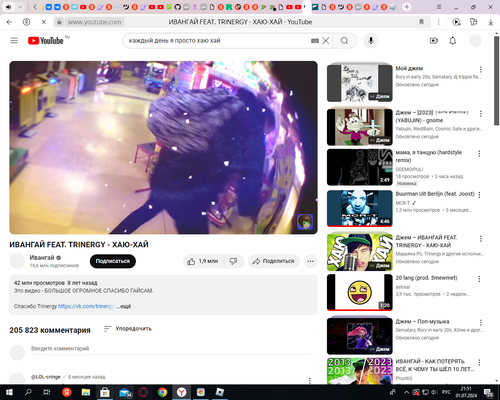Click browser back arrow
This screenshot has height=400, width=500.
[9, 22]
